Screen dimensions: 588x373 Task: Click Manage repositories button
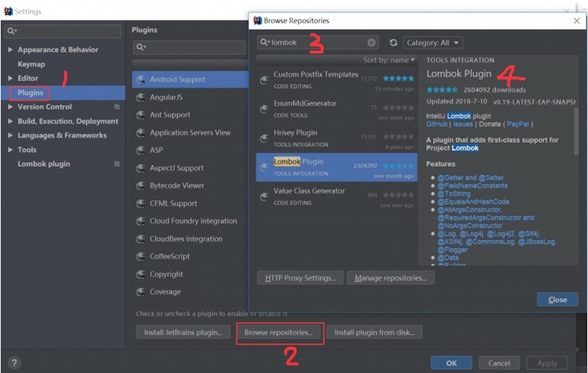(390, 278)
